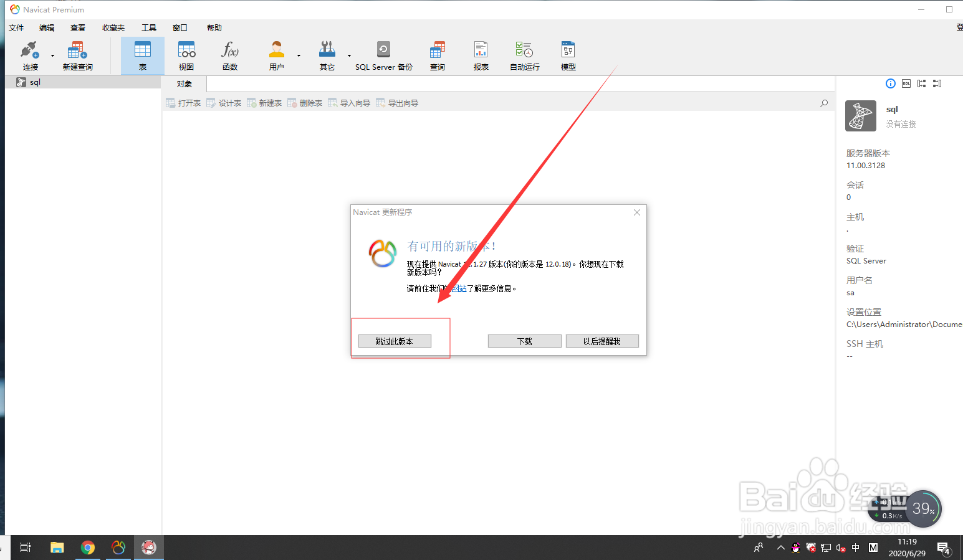Open the website (网站) link
The image size is (963, 560).
tap(459, 288)
